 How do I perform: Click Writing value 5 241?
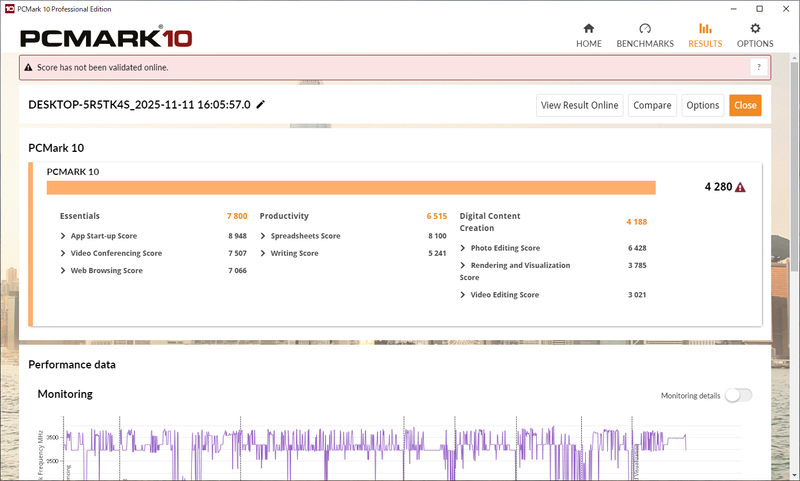437,253
